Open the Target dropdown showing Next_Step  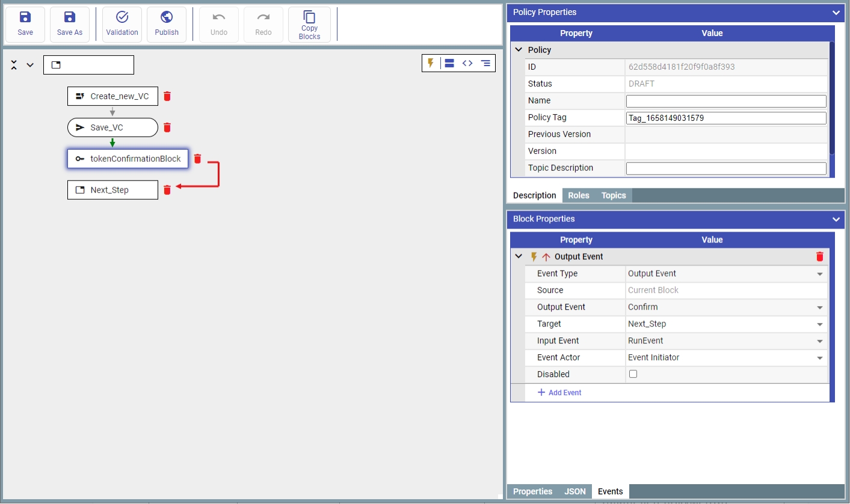click(725, 324)
